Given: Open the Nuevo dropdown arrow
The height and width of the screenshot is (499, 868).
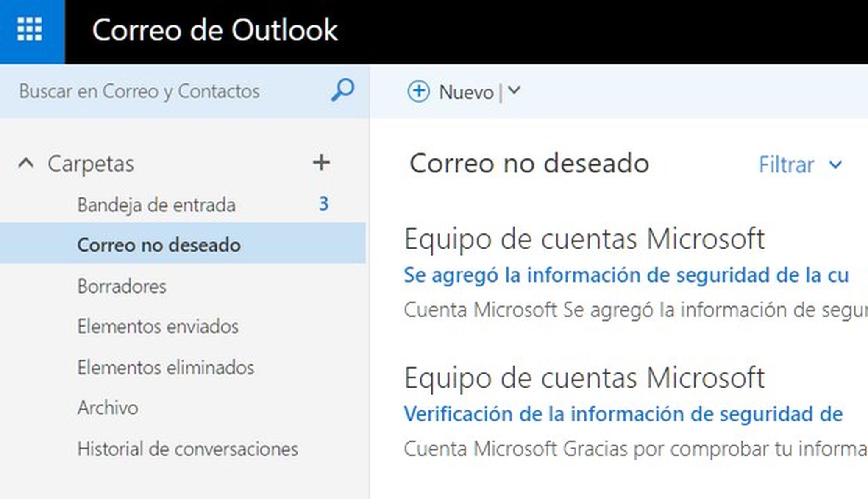Looking at the screenshot, I should (x=514, y=91).
